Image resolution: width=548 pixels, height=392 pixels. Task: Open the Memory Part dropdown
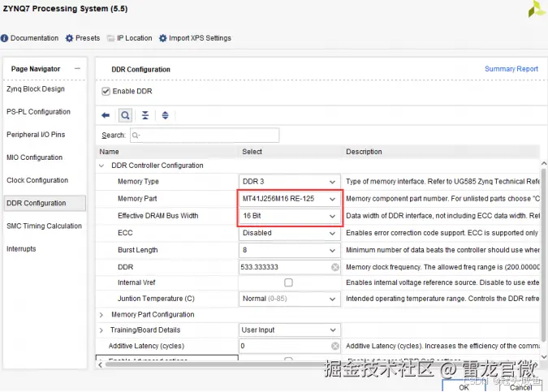pyautogui.click(x=289, y=199)
